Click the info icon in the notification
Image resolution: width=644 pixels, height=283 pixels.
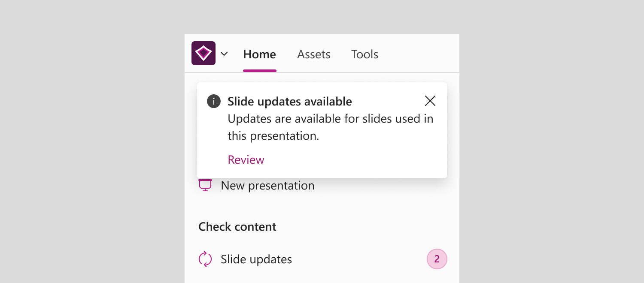click(214, 102)
